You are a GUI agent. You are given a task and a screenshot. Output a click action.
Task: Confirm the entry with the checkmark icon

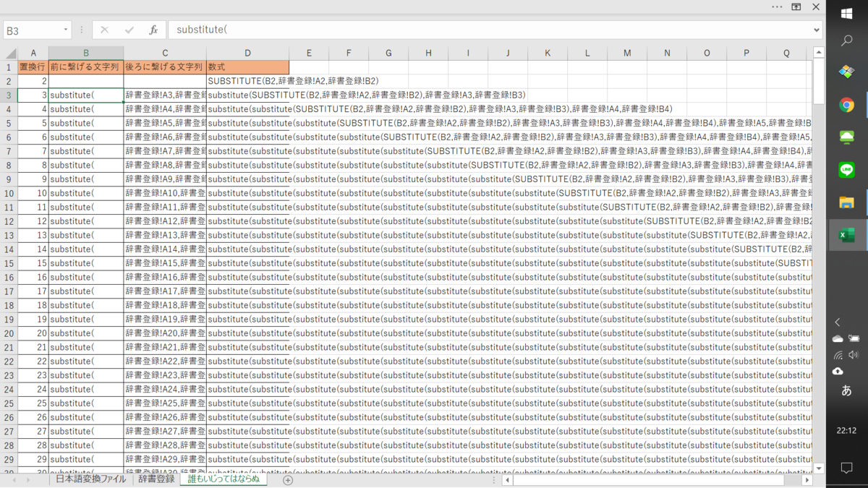(x=129, y=30)
